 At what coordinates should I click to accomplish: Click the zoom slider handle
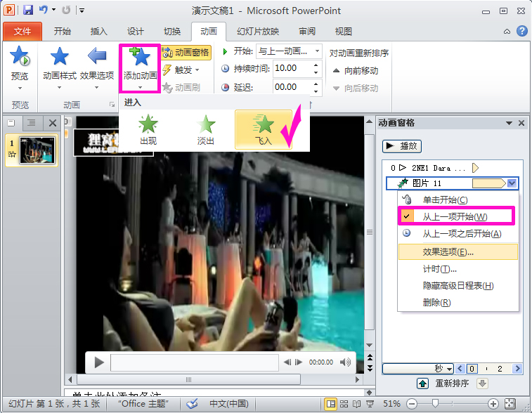click(435, 403)
